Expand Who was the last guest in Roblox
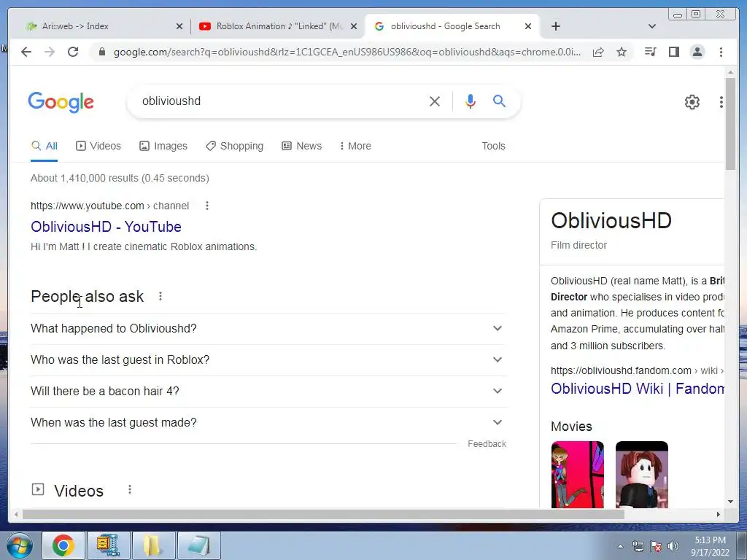The image size is (747, 560). (x=268, y=360)
